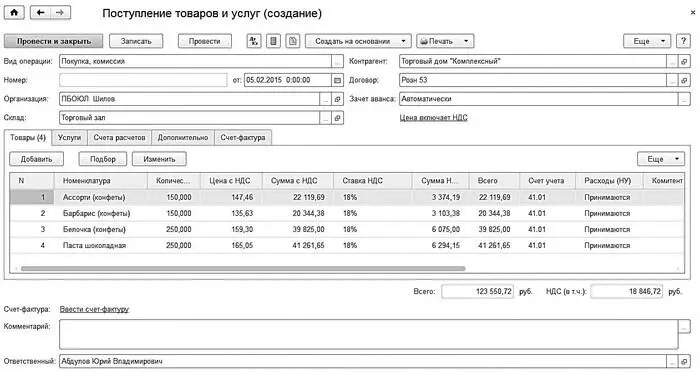Open the document journal list icon
Image resolution: width=700 pixels, height=372 pixels.
273,41
